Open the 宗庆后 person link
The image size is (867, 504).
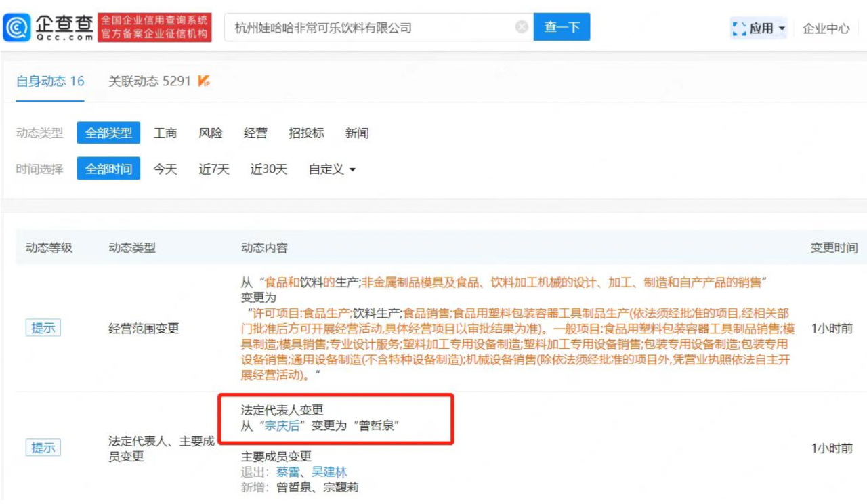point(281,425)
